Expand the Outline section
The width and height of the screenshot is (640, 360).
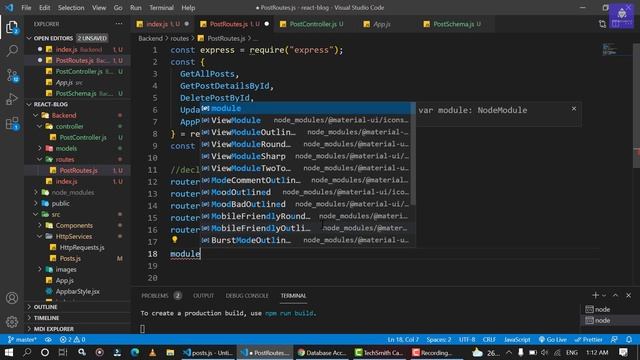[78, 307]
